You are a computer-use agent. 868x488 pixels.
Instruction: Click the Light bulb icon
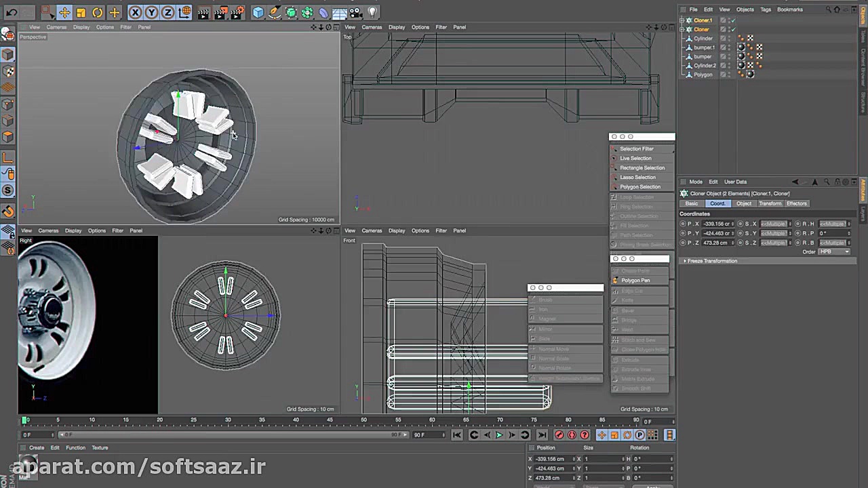(373, 12)
